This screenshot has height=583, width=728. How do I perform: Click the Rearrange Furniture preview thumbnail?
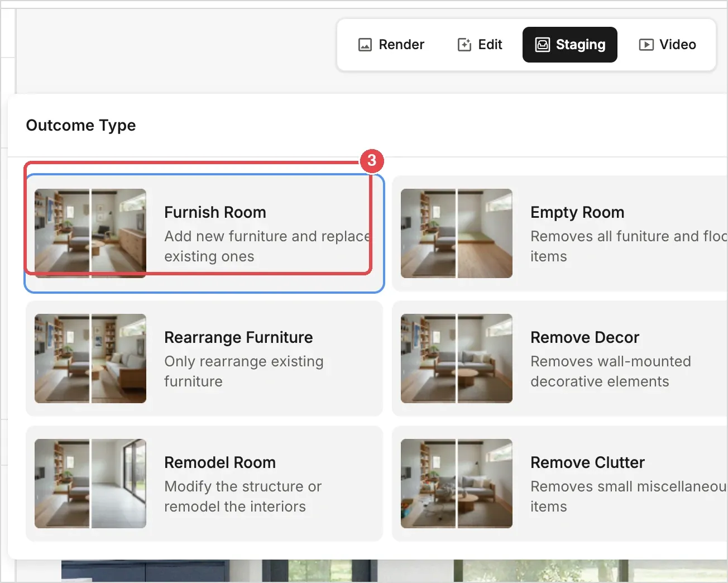click(x=90, y=359)
